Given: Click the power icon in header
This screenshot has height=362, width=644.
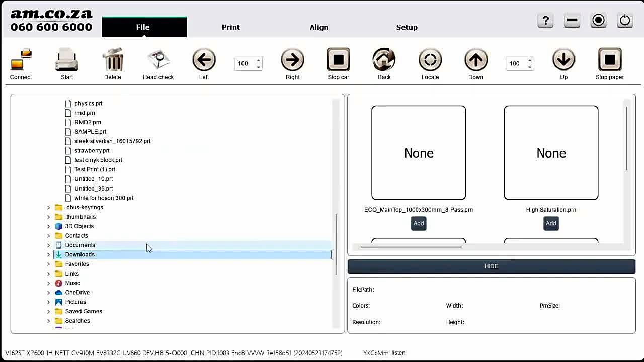Looking at the screenshot, I should (625, 21).
